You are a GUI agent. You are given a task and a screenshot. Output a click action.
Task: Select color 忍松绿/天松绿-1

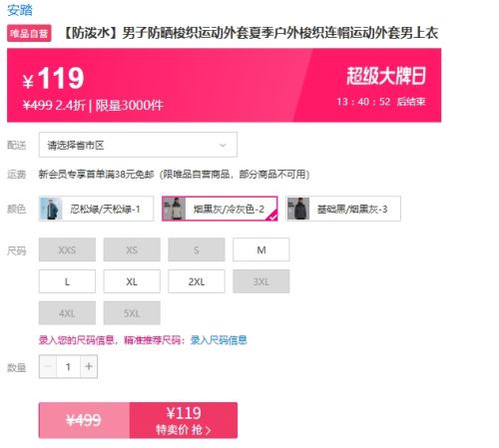coord(96,209)
